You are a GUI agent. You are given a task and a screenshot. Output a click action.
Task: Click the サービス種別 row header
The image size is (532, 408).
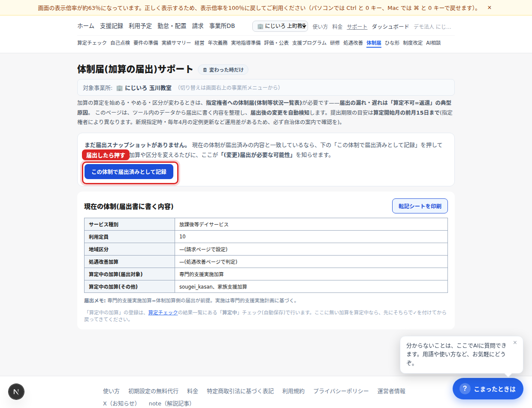(x=130, y=225)
